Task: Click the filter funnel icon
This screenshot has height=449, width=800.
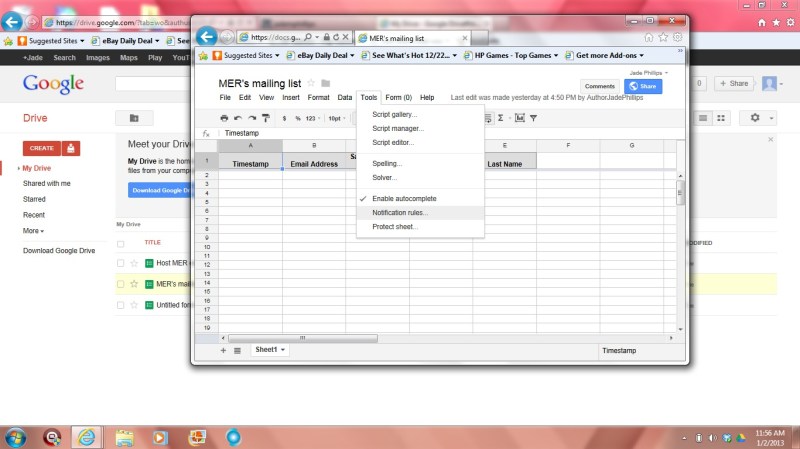Action: click(533, 118)
